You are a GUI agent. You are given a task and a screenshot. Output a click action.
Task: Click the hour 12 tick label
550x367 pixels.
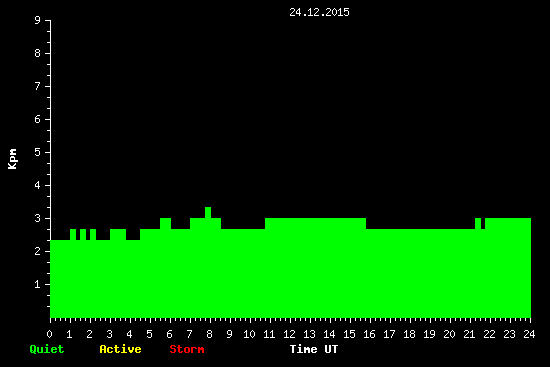[289, 334]
